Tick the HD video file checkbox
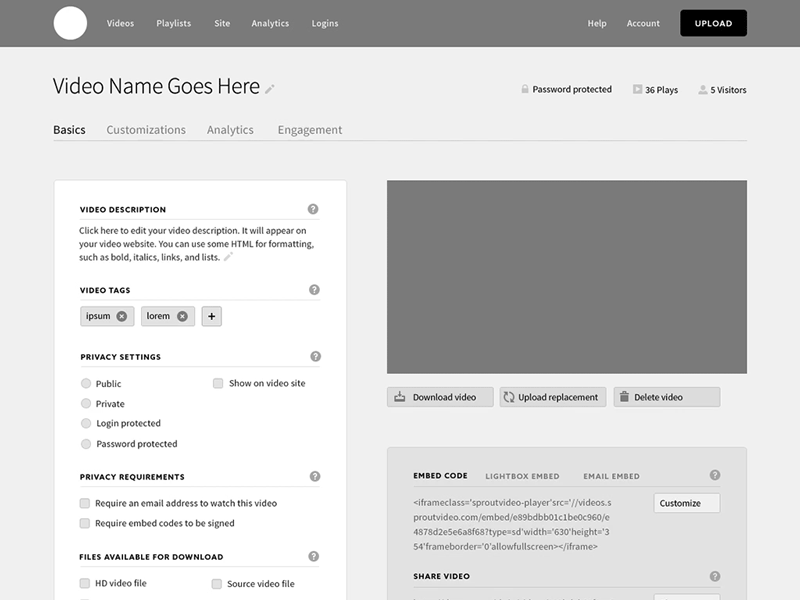Screen dimensions: 800x600 (x=85, y=583)
